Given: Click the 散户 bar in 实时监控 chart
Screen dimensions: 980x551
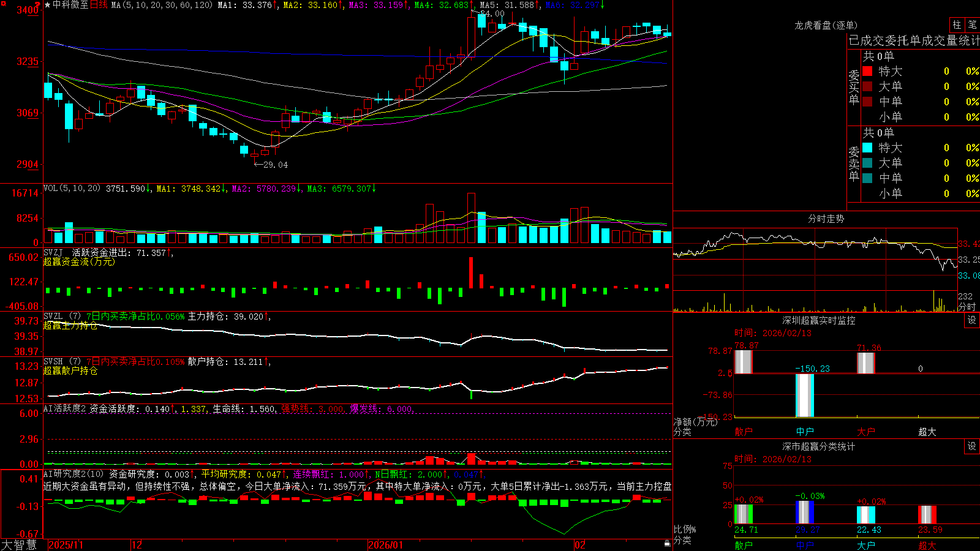Looking at the screenshot, I should pos(743,362).
